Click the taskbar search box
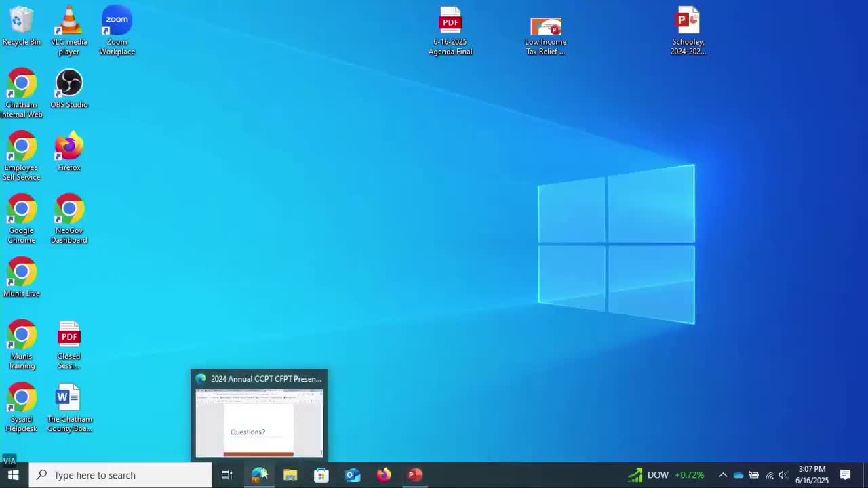 point(122,475)
